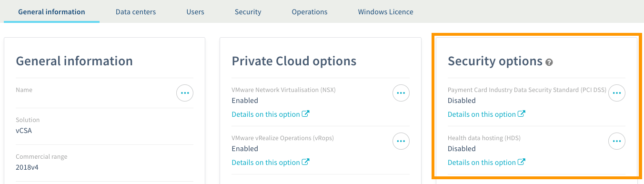
Task: Click the 'Solution' field label
Action: click(28, 120)
